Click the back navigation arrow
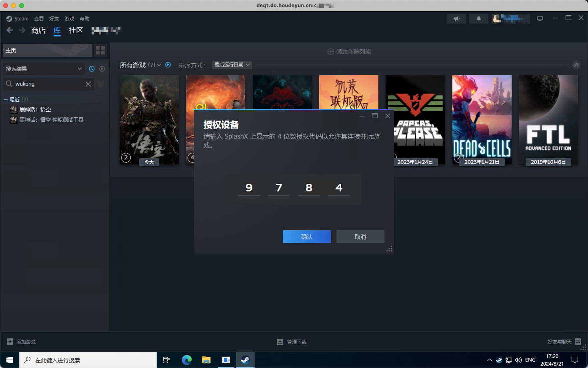588x368 pixels. [10, 30]
